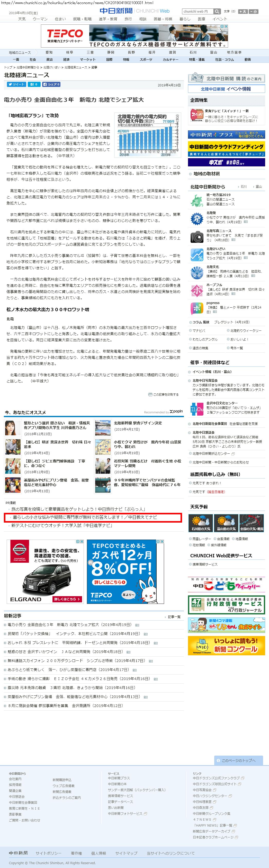Viewport: 269px width, 868px height.
Task: Open 全国の天気・概況 weather icon
Action: tap(252, 523)
